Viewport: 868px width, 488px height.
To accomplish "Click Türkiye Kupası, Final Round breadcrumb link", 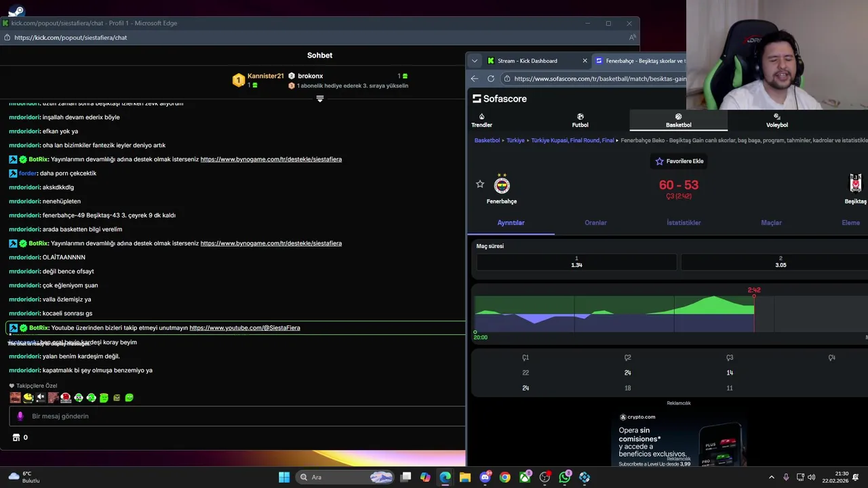I will (572, 140).
